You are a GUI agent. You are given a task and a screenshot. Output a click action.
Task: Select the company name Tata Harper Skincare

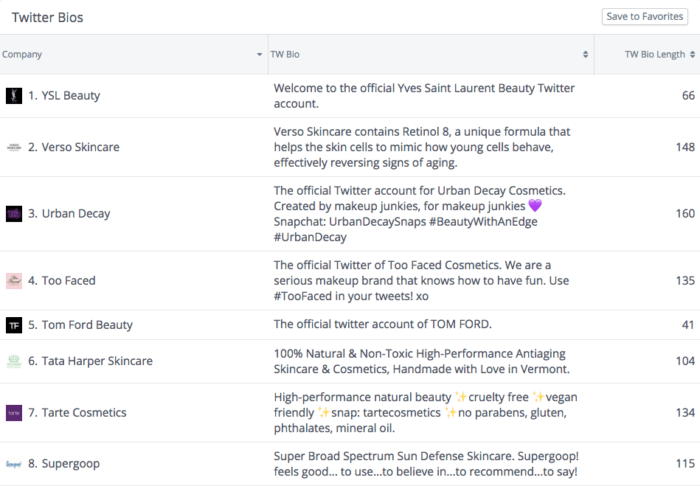[x=97, y=361]
